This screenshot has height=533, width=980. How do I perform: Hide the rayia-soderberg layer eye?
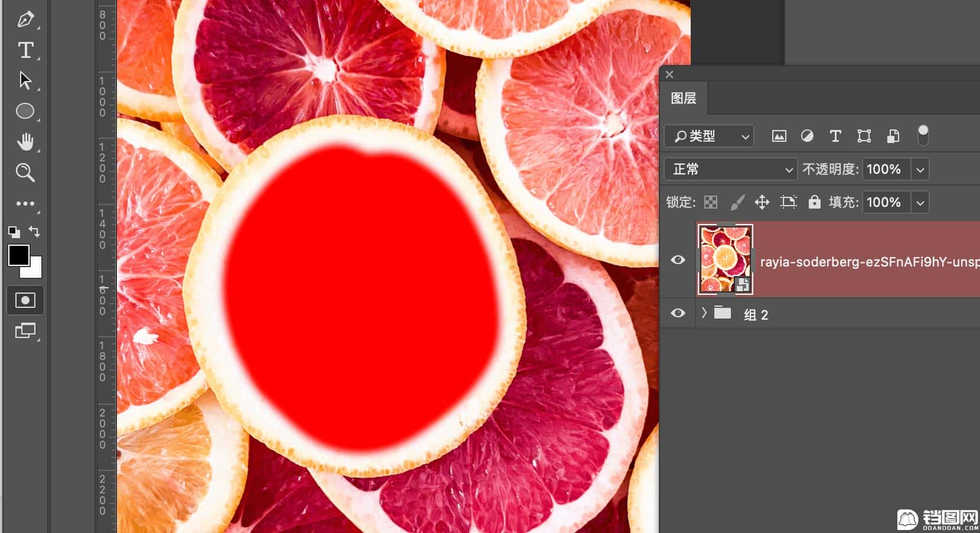tap(678, 260)
